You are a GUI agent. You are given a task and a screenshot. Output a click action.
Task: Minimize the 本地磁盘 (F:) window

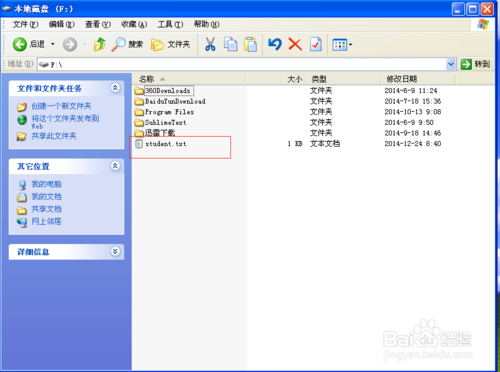[x=458, y=9]
